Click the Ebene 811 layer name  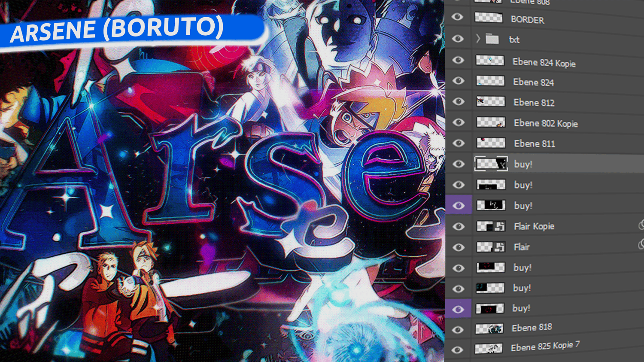click(535, 143)
